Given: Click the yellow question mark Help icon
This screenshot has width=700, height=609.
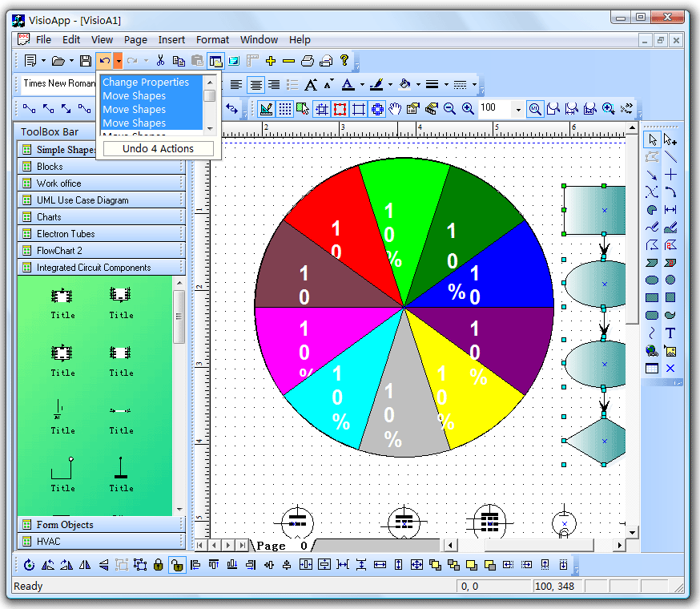Looking at the screenshot, I should point(344,60).
